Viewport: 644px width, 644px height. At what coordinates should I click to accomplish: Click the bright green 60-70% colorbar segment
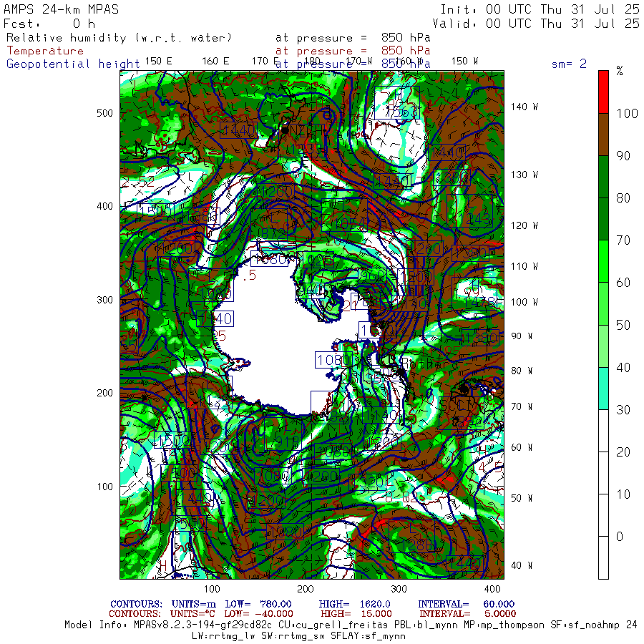[x=603, y=261]
